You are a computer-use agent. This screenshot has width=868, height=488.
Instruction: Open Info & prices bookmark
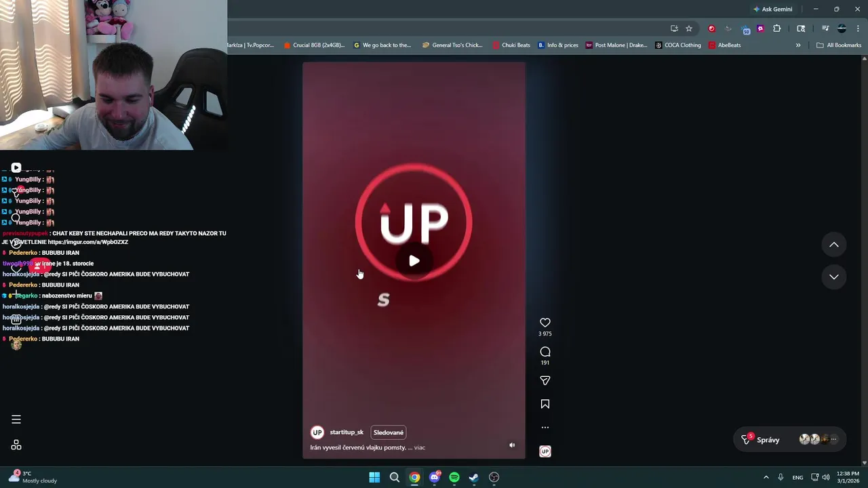558,45
